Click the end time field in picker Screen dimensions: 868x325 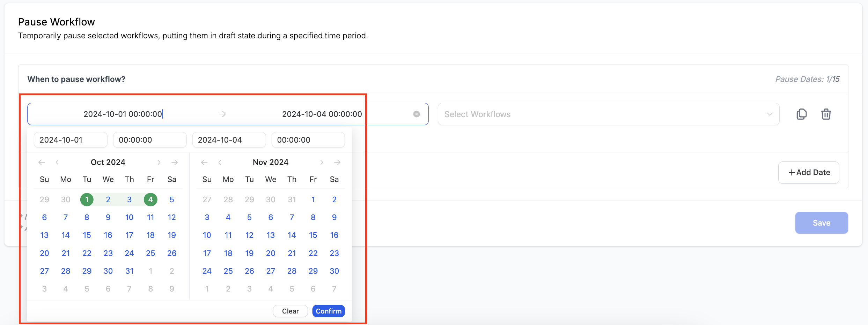[x=308, y=140]
